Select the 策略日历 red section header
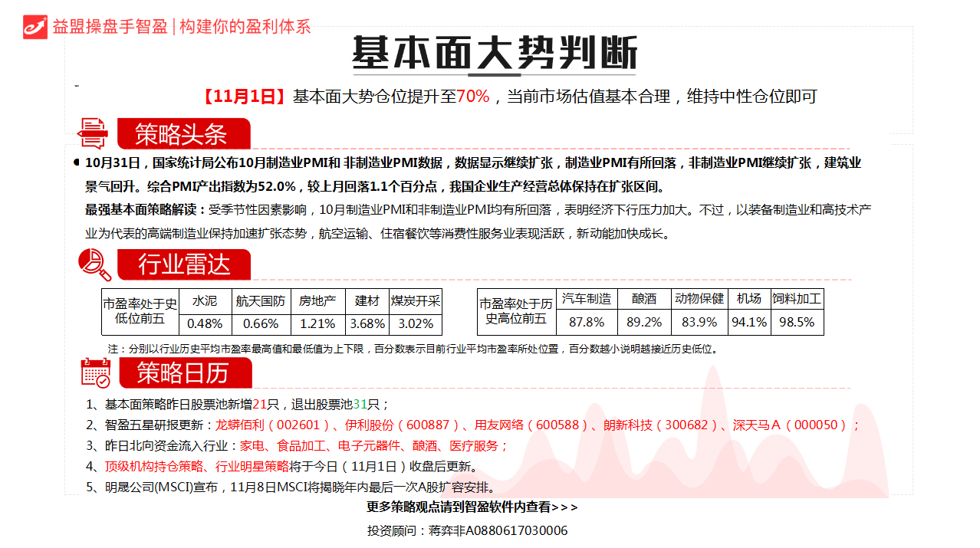Screen dimensions: 980x548 pyautogui.click(x=183, y=372)
